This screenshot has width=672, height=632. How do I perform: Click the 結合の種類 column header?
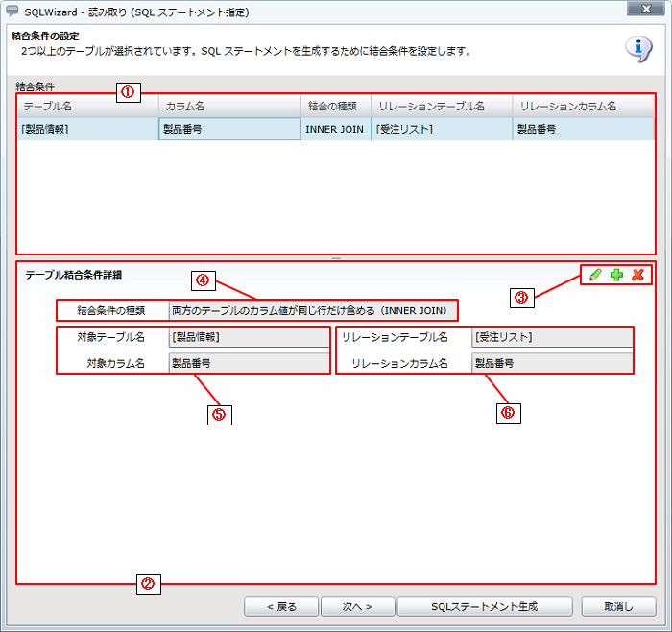click(335, 106)
